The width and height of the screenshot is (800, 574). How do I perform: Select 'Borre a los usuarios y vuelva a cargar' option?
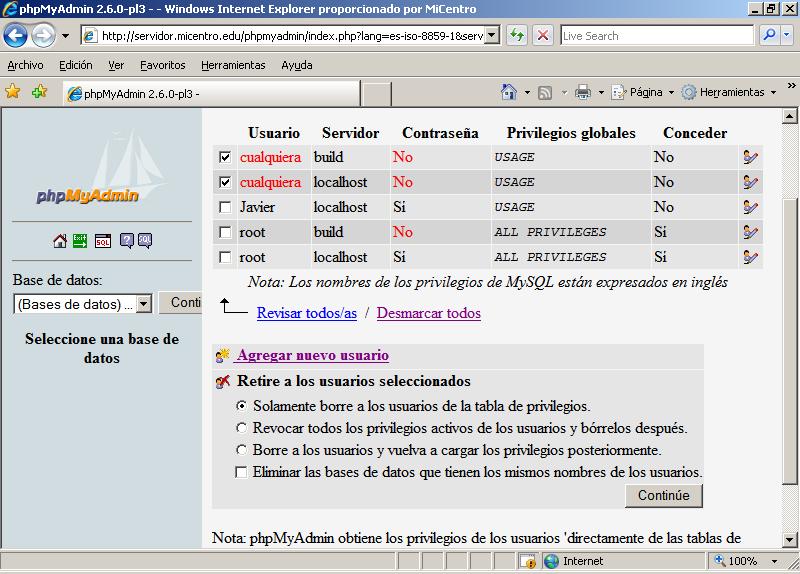pyautogui.click(x=241, y=450)
